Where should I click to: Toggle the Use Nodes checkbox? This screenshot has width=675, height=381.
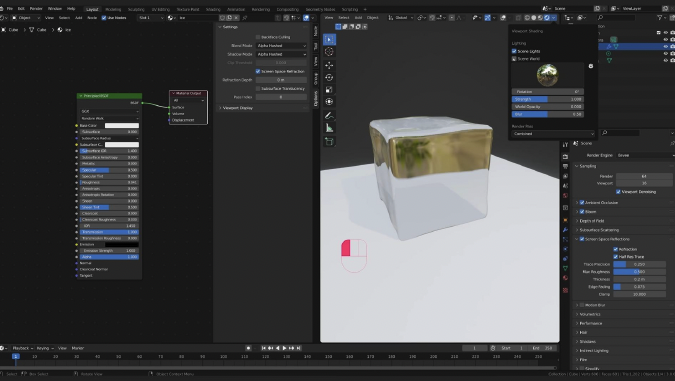pyautogui.click(x=104, y=18)
